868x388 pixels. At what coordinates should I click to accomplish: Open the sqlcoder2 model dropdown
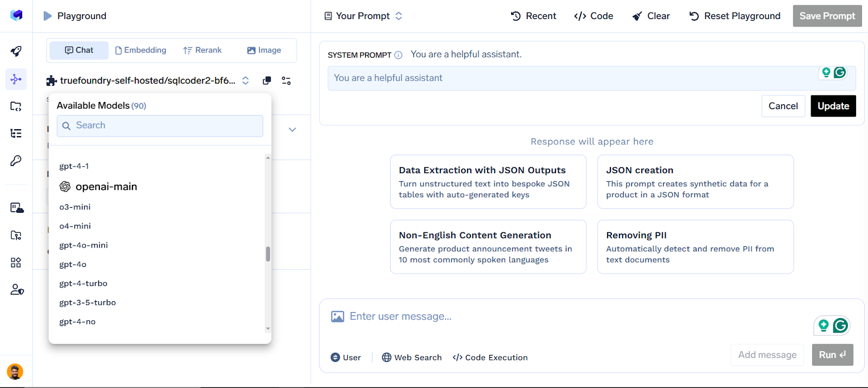point(148,81)
